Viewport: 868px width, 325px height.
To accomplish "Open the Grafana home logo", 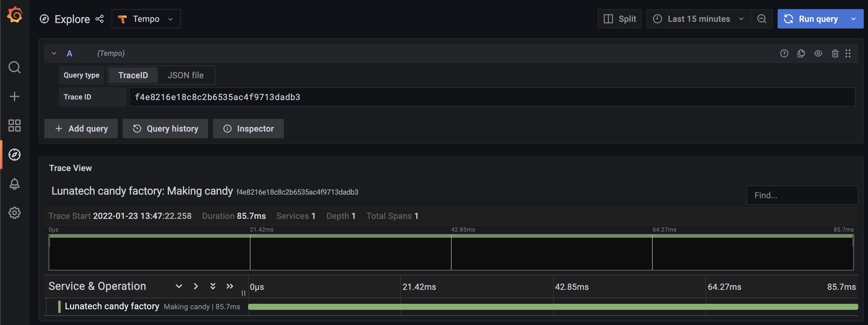I will click(x=15, y=15).
